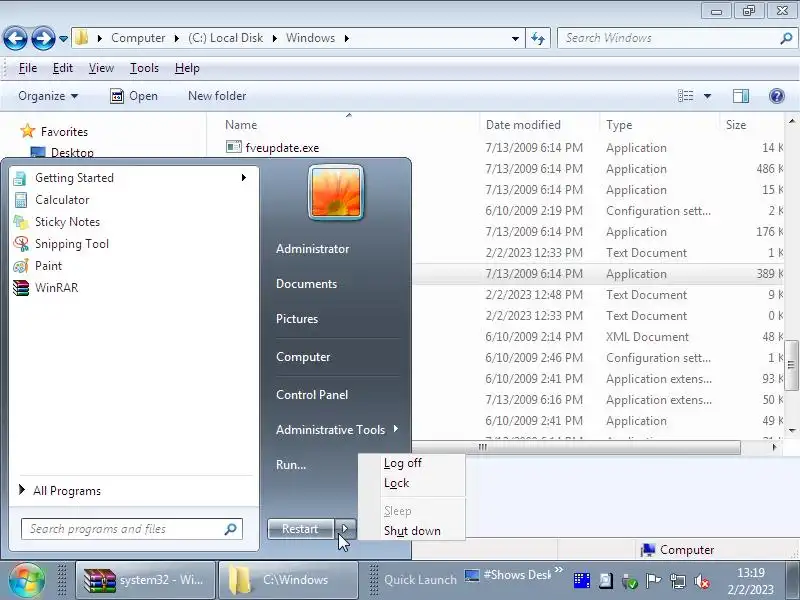The width and height of the screenshot is (800, 600).
Task: Open the Administrator folder link
Action: pos(312,249)
